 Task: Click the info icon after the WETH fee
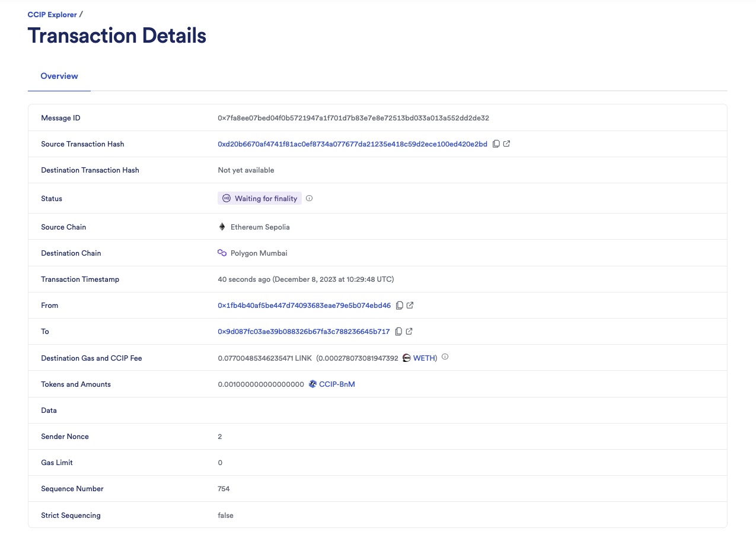445,357
